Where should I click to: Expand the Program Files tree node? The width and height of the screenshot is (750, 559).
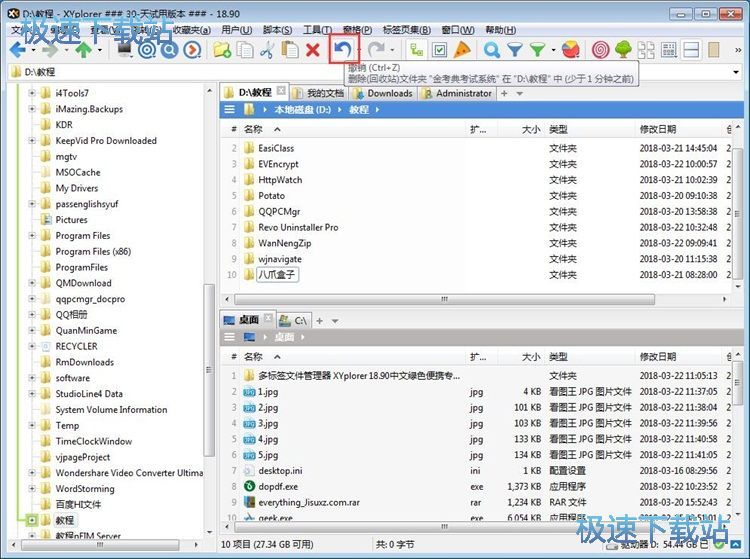tap(32, 235)
